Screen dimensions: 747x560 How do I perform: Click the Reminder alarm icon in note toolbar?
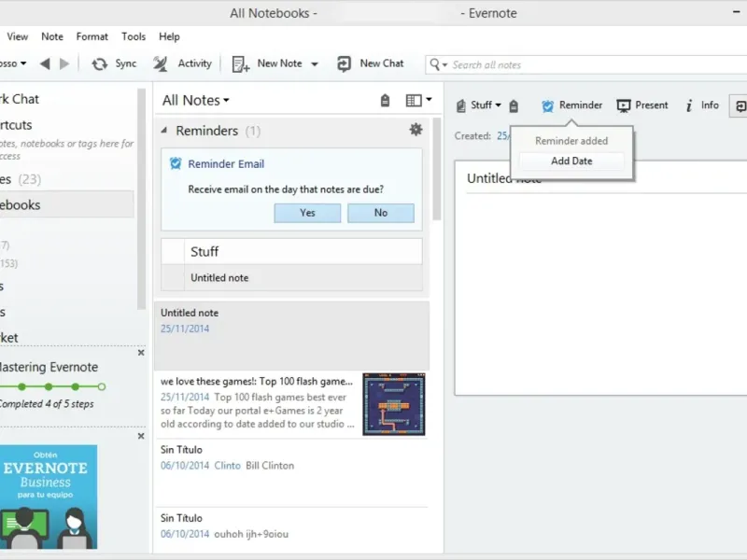pyautogui.click(x=548, y=105)
